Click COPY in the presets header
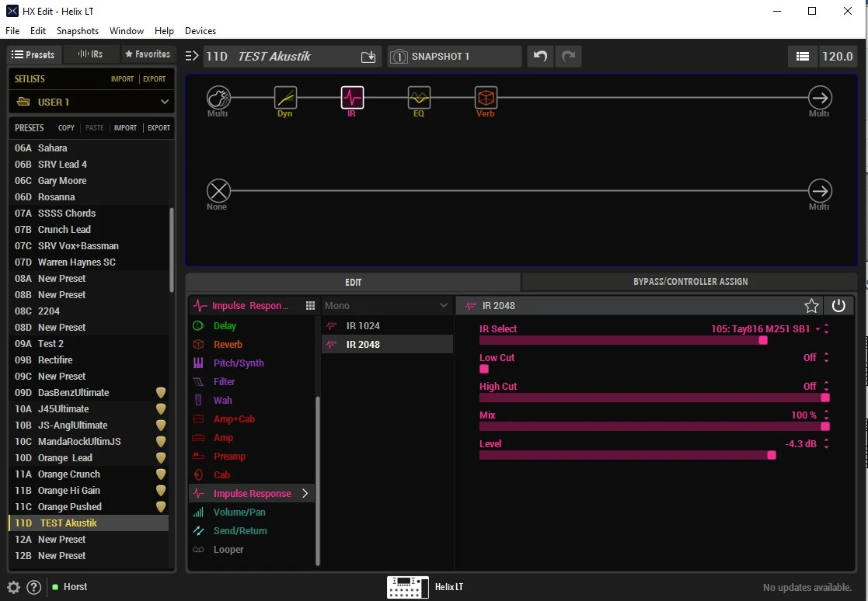The width and height of the screenshot is (868, 601). (x=66, y=128)
